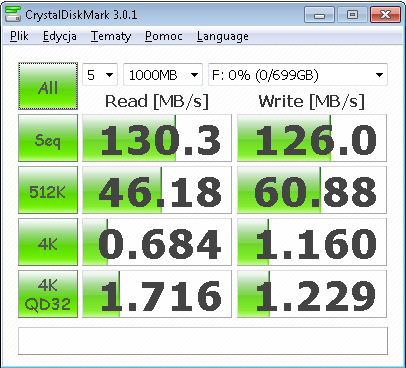Select the 512K read result 46.18
Screen dimensions: 406x368
(x=157, y=190)
